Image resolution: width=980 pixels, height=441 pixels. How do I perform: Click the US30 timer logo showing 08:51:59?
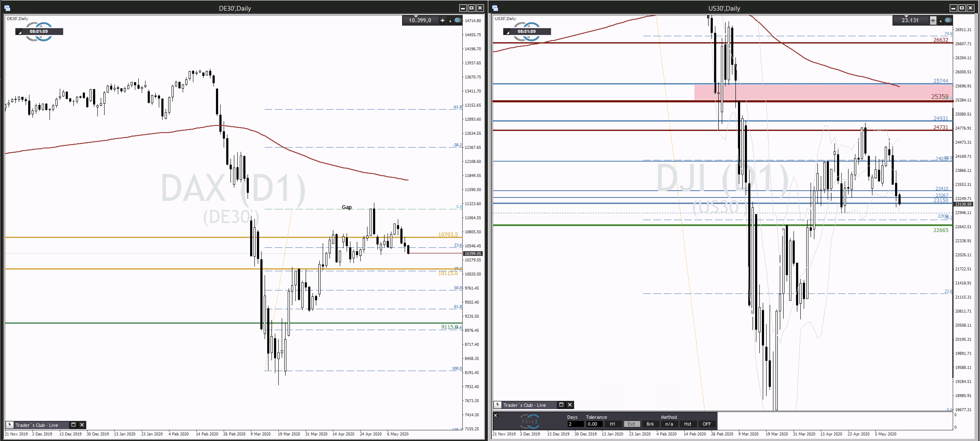click(x=527, y=32)
